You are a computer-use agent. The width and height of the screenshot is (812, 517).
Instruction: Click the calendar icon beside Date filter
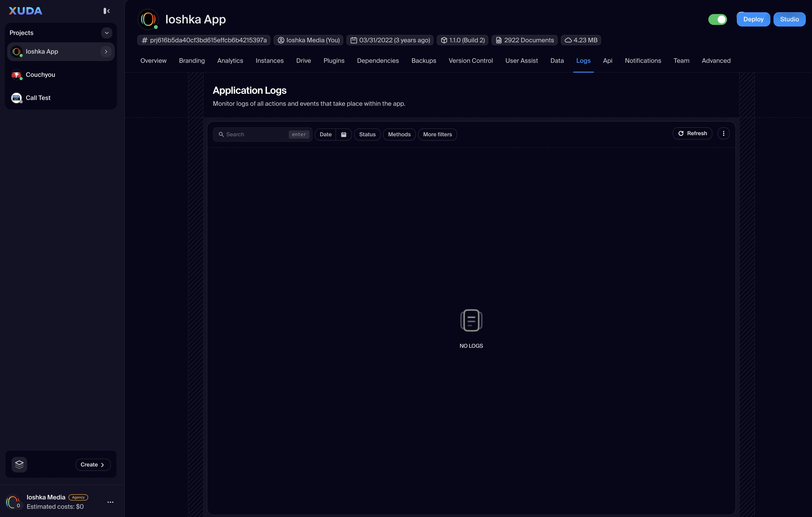(344, 134)
